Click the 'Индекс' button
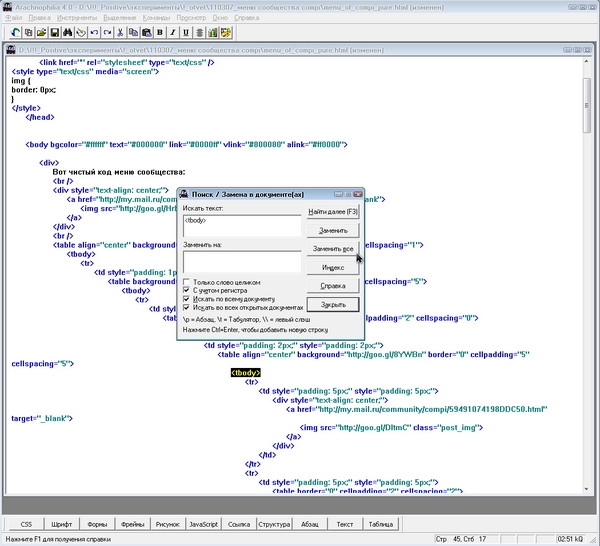The height and width of the screenshot is (546, 600). point(333,267)
